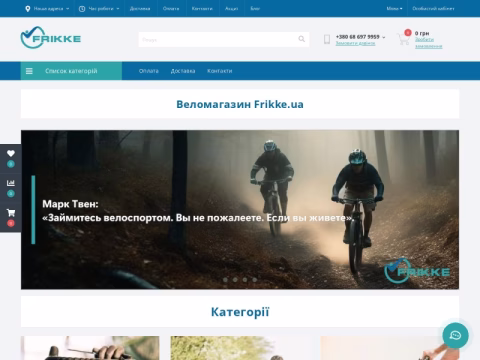480x360 pixels.
Task: Open the personal account link
Action: point(433,9)
